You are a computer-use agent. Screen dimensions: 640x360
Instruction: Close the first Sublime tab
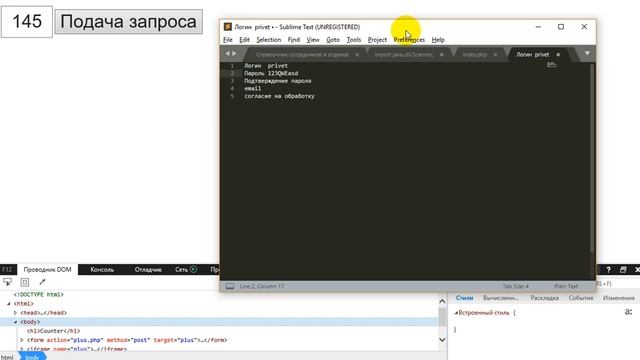(x=357, y=54)
